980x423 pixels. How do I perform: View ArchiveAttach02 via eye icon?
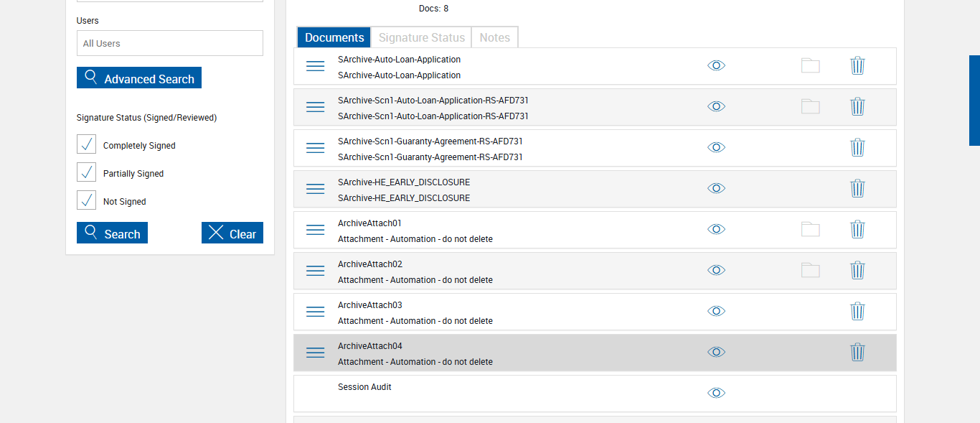coord(717,270)
